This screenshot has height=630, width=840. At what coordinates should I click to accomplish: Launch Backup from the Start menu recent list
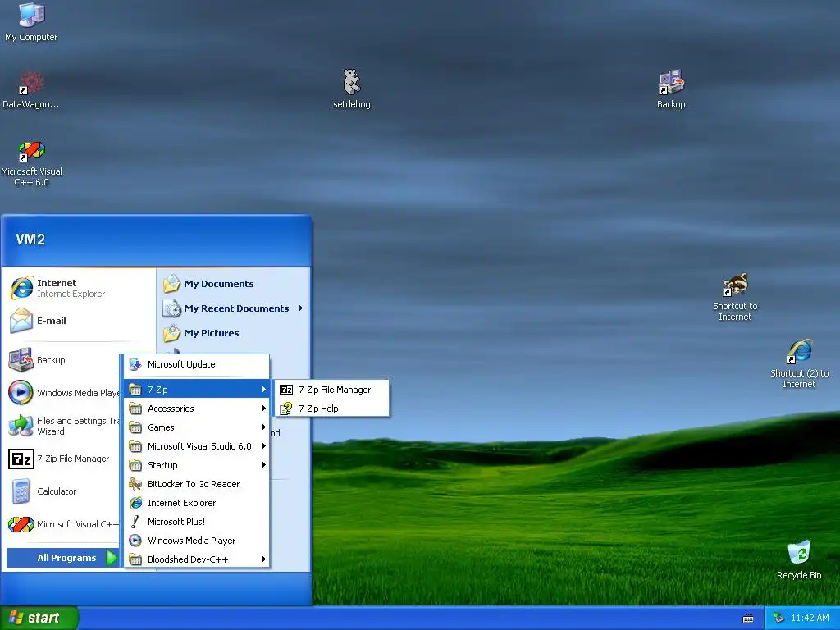(x=63, y=360)
